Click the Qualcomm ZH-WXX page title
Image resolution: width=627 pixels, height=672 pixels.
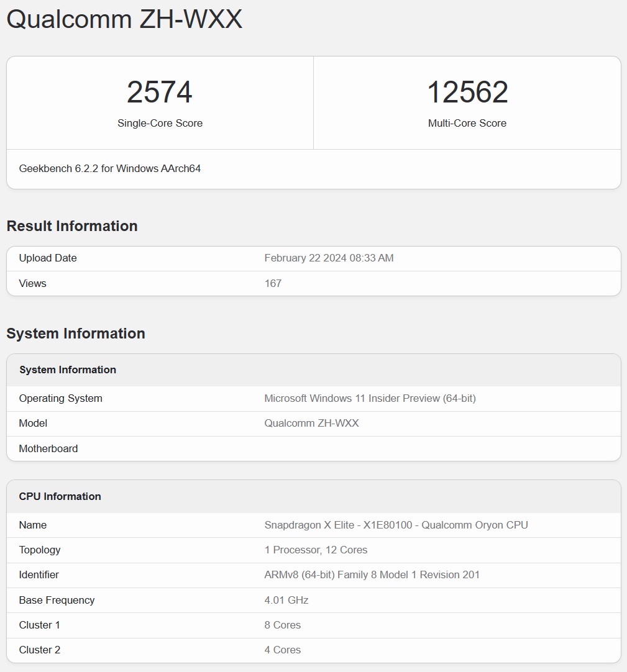point(124,19)
